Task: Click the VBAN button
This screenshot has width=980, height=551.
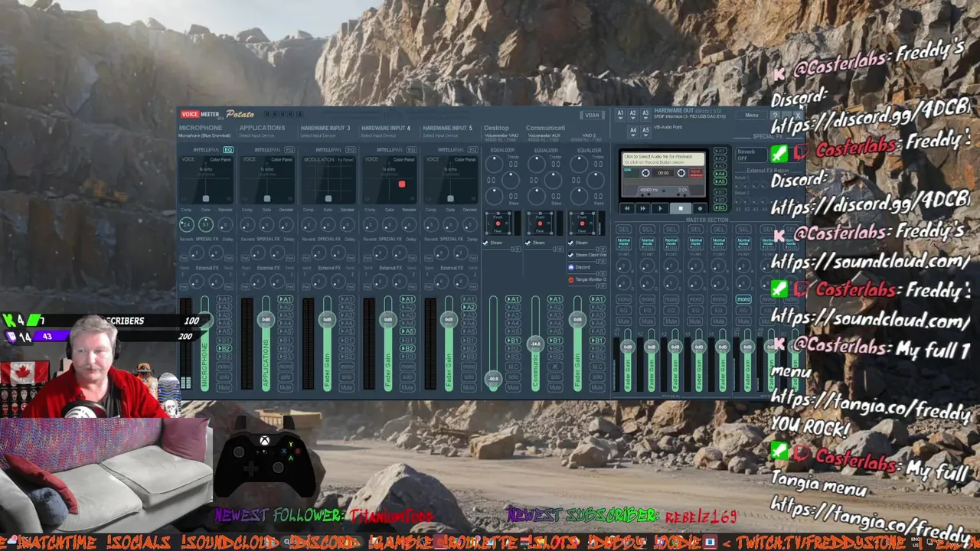Action: [x=592, y=116]
